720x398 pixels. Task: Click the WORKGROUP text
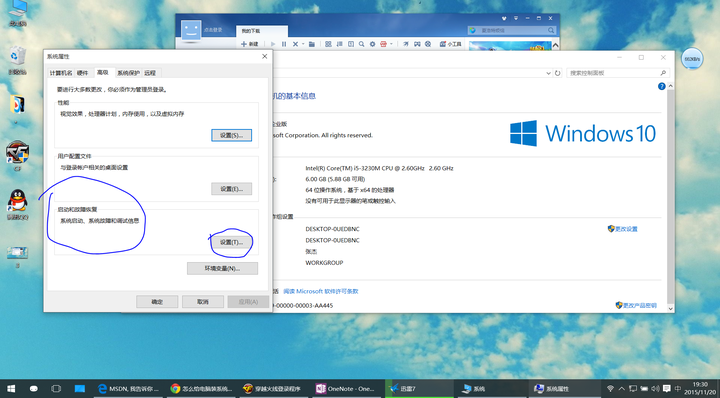[324, 263]
